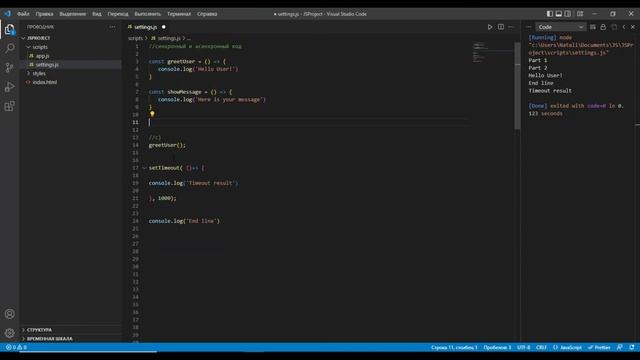
Task: Open the Справка menu
Action: pyautogui.click(x=207, y=13)
